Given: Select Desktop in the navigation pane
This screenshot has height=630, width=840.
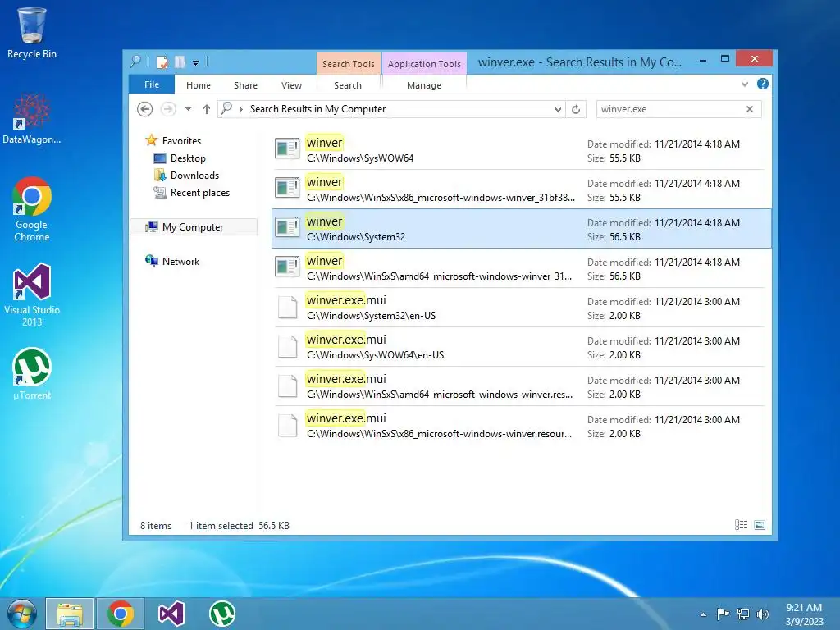Looking at the screenshot, I should click(180, 158).
